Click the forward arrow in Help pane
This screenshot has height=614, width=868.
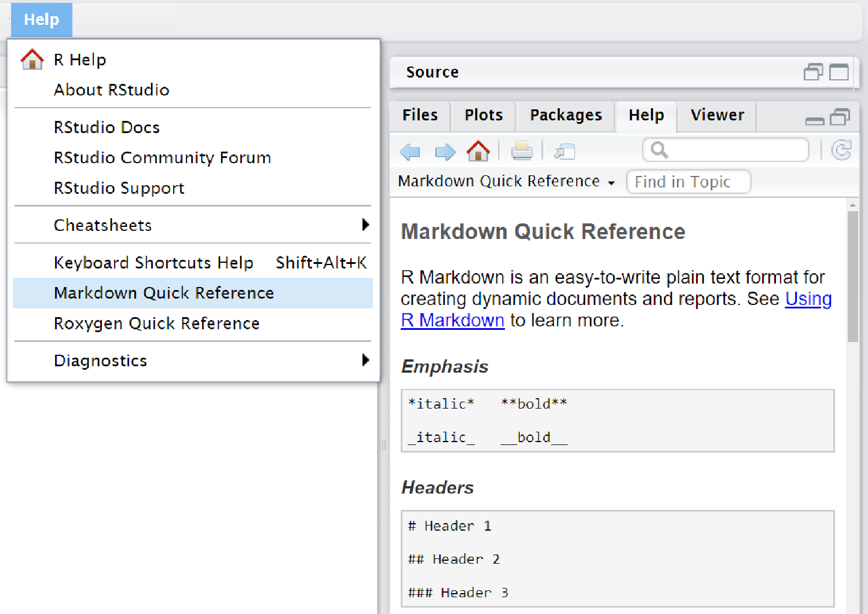(x=445, y=152)
